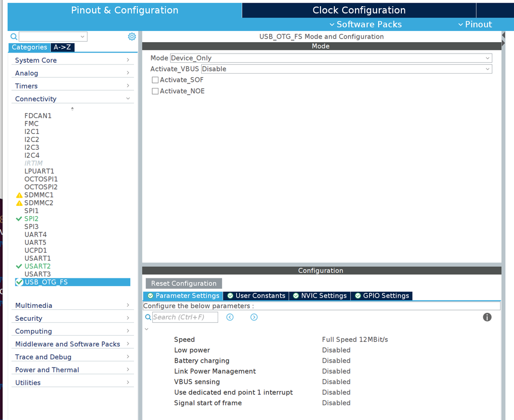This screenshot has width=514, height=420.
Task: Click the green check icon beside SPI2
Action: 19,218
